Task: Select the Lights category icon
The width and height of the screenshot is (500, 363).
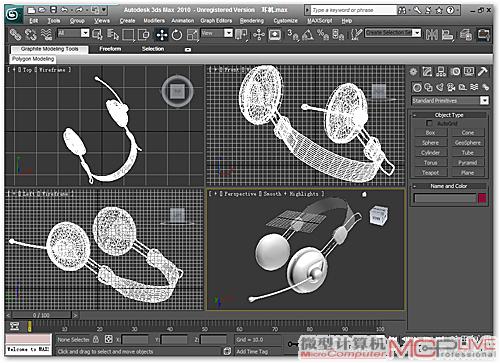Action: click(x=440, y=87)
